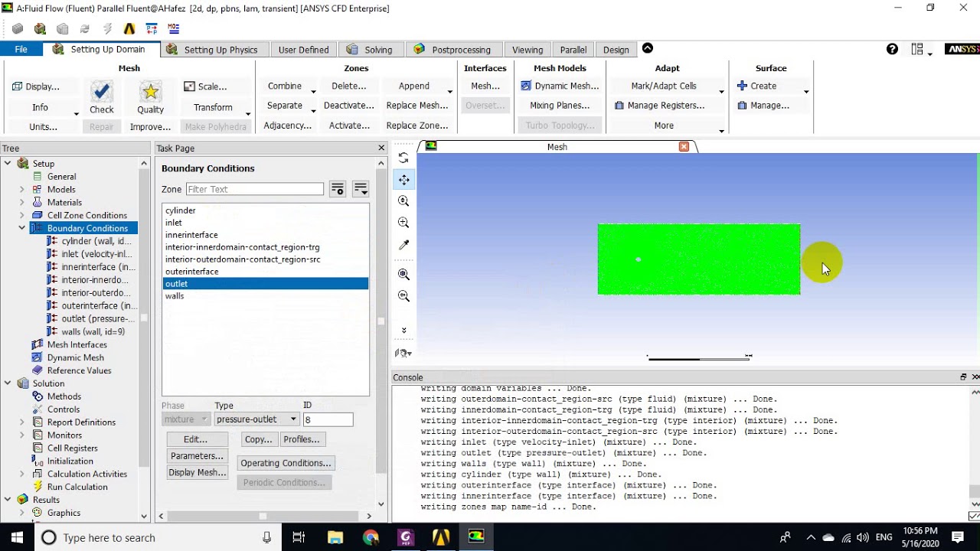980x551 pixels.
Task: Open Chrome from the Windows taskbar
Action: [x=371, y=537]
